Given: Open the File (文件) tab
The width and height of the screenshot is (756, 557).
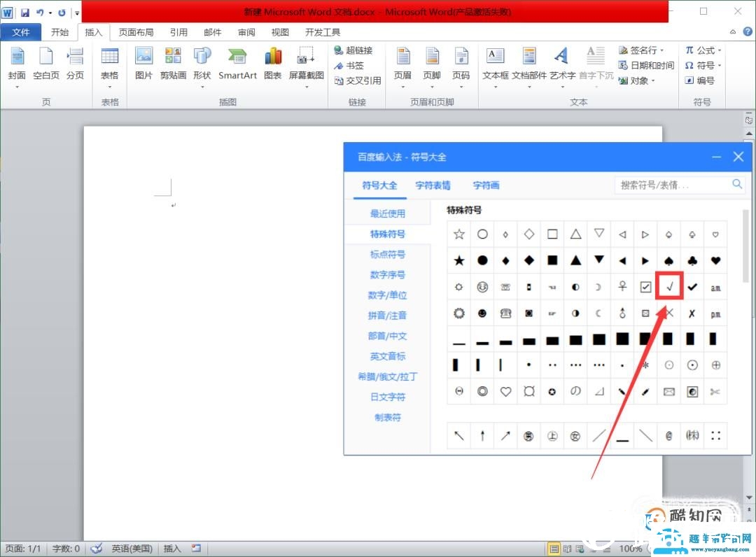Looking at the screenshot, I should 21,31.
